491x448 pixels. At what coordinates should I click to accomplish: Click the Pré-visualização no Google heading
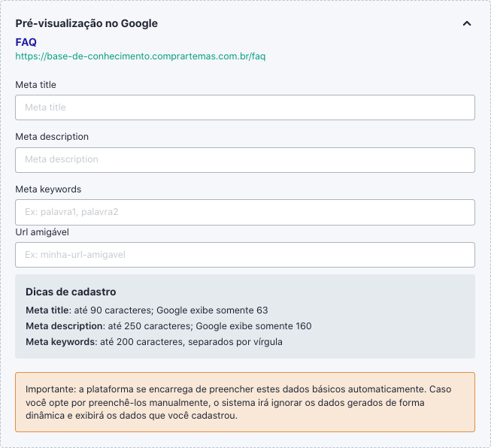pos(86,23)
